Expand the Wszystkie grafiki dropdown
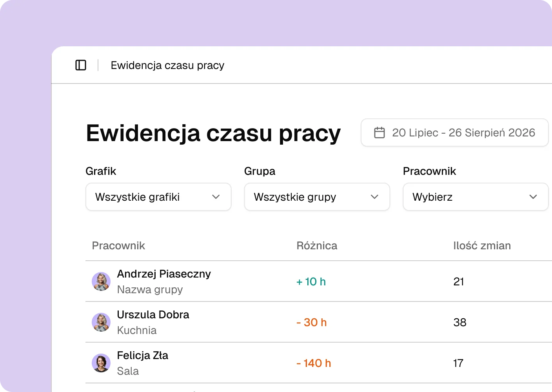Image resolution: width=552 pixels, height=392 pixels. 158,197
